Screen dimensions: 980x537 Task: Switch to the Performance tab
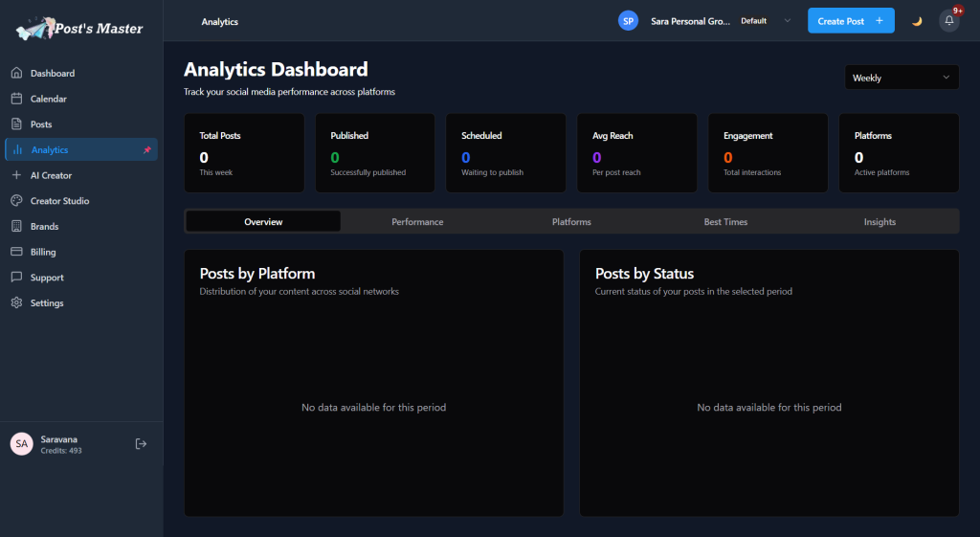tap(417, 222)
